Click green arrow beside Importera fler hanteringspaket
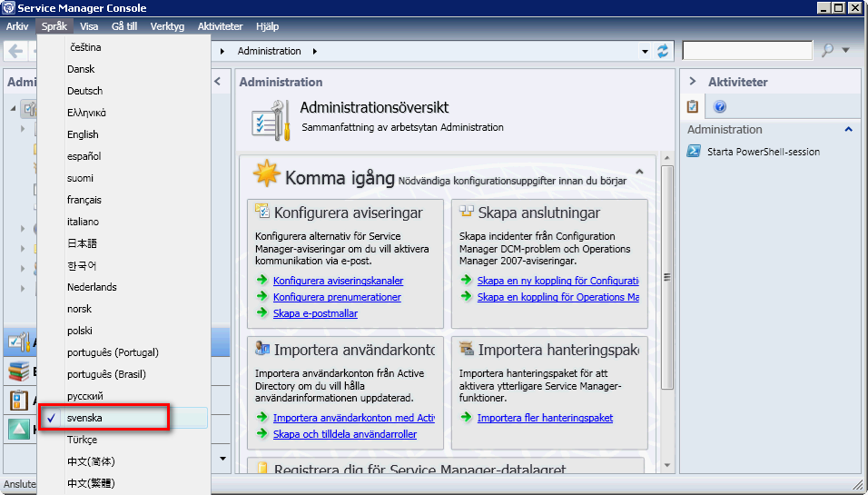This screenshot has height=495, width=868. pyautogui.click(x=466, y=417)
